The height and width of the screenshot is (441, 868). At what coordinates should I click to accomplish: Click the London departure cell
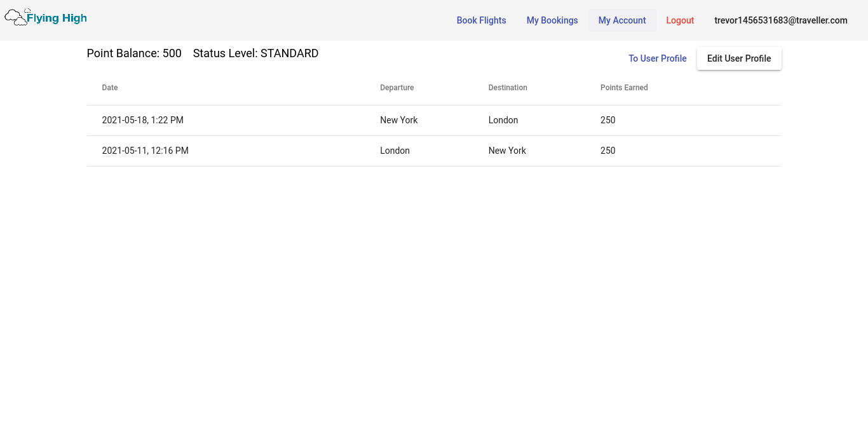pyautogui.click(x=395, y=151)
